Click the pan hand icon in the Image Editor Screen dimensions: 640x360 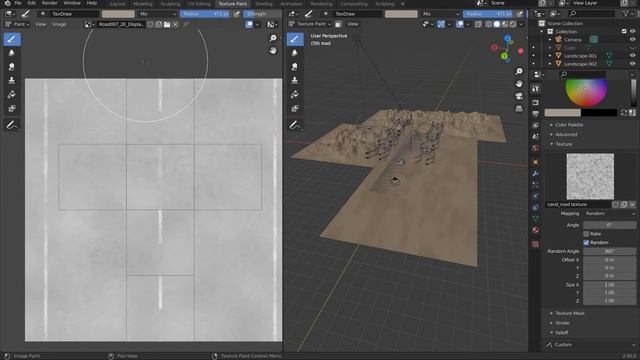[x=273, y=51]
